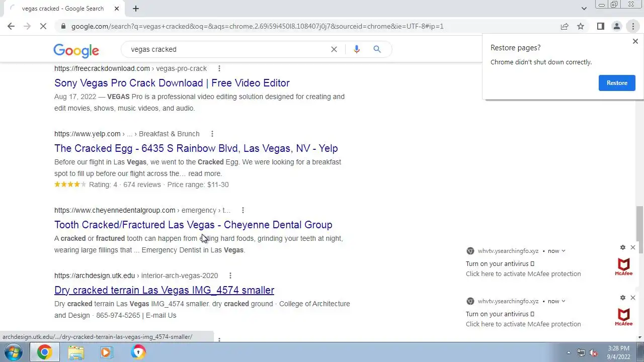644x362 pixels.
Task: Open the Chrome profile icon
Action: 616,26
